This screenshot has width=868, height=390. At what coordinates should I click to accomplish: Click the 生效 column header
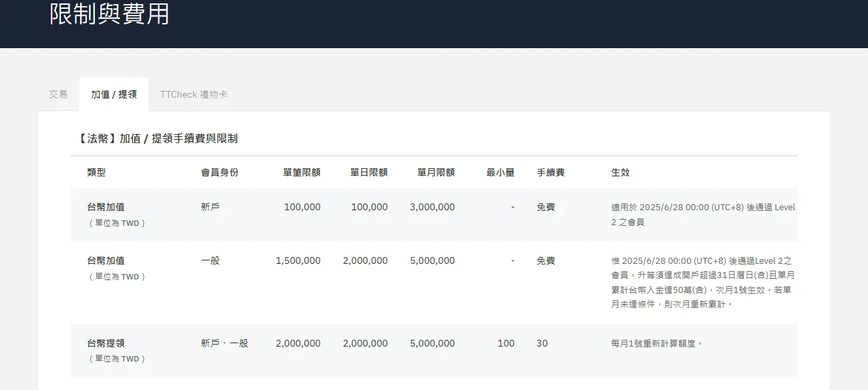[620, 172]
